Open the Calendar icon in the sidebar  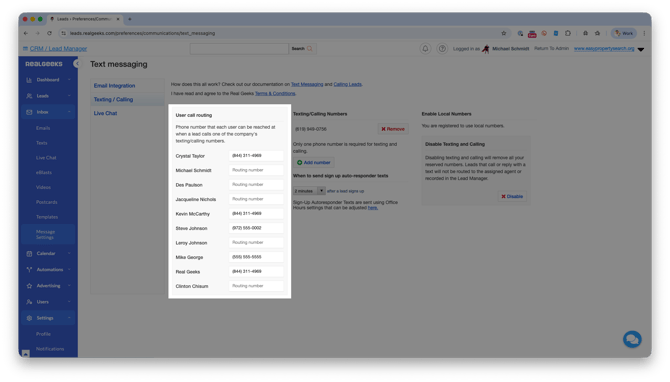pos(29,253)
